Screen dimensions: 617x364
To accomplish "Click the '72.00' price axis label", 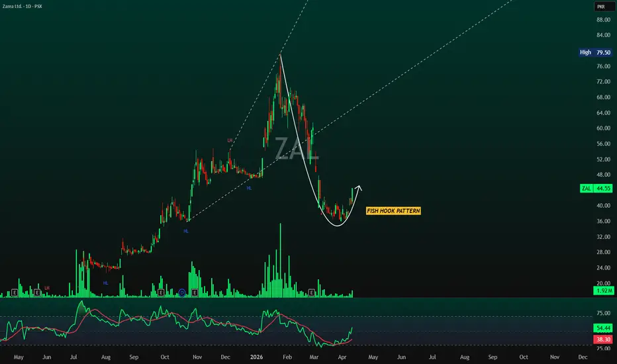I will (x=603, y=81).
